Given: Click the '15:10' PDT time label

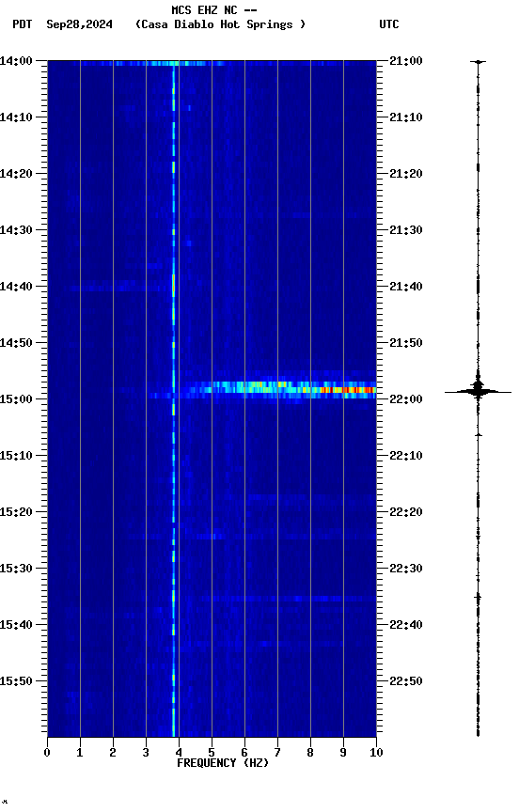Looking at the screenshot, I should (16, 456).
